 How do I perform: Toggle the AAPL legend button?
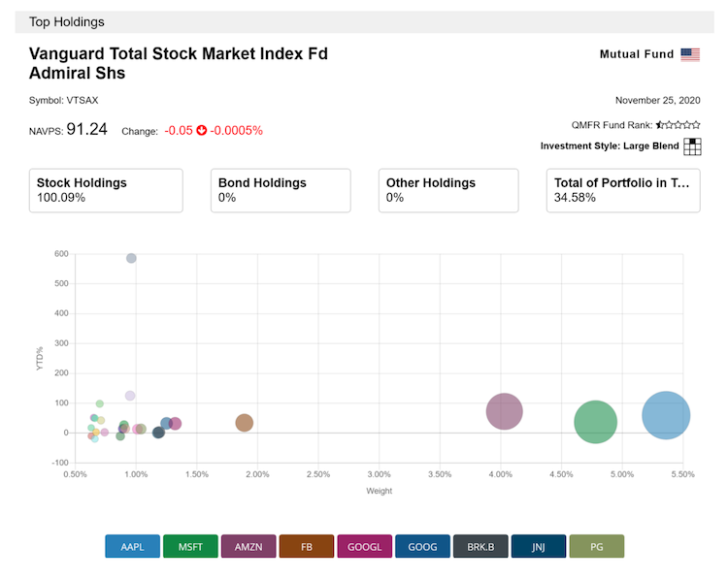(132, 546)
